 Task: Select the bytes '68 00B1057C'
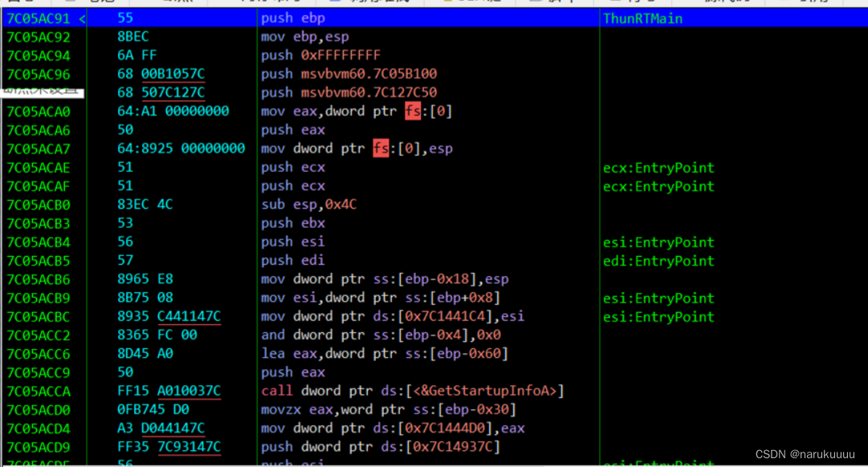[161, 74]
